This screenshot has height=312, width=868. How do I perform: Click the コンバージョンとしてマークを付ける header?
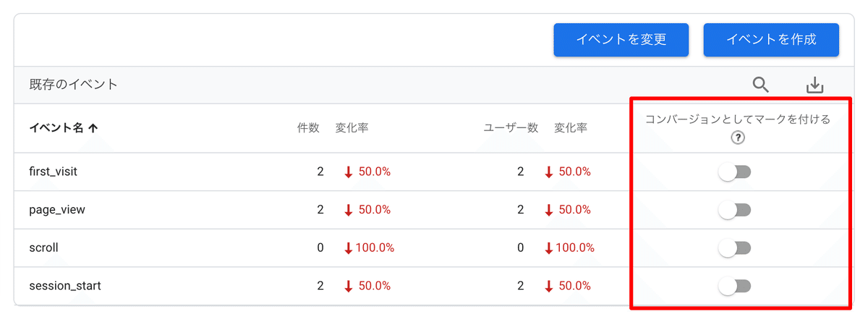pyautogui.click(x=738, y=119)
